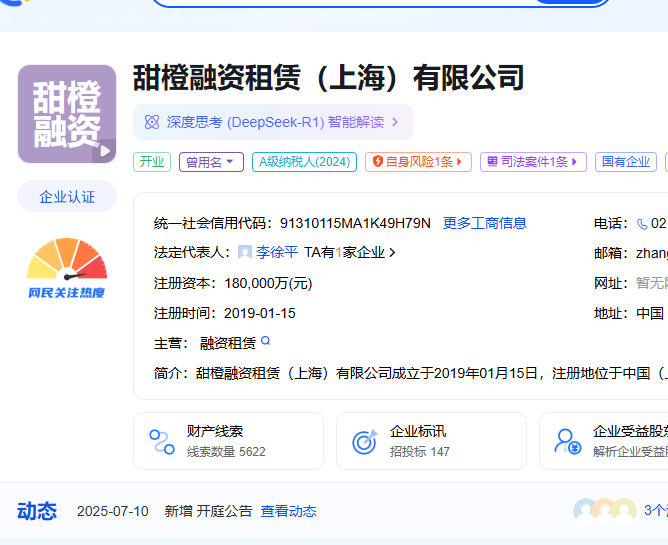Expand the 自身风险1条 tag

[418, 162]
